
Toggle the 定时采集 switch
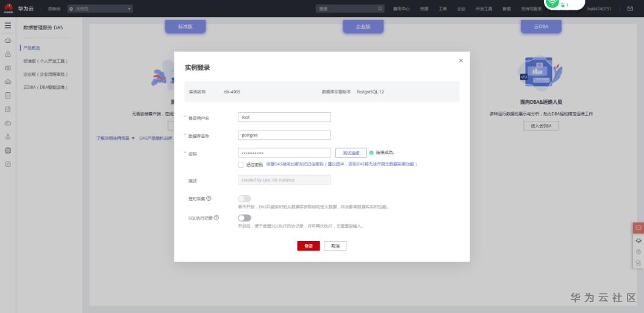[245, 199]
